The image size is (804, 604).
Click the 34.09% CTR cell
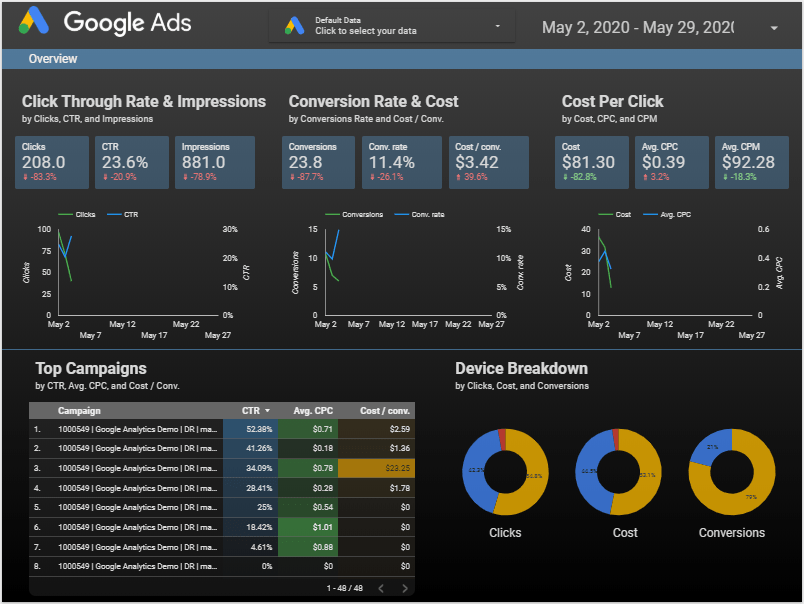tap(250, 468)
